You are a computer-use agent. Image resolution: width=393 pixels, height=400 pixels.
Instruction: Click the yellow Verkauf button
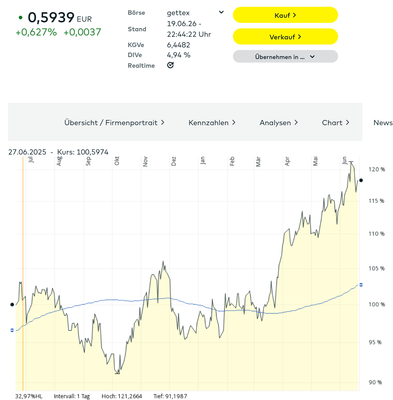click(285, 37)
